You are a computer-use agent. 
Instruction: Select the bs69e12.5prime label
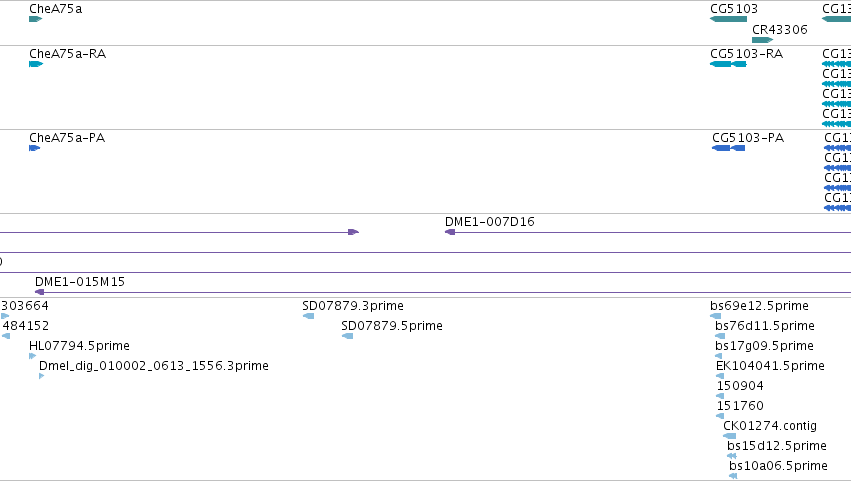point(759,306)
